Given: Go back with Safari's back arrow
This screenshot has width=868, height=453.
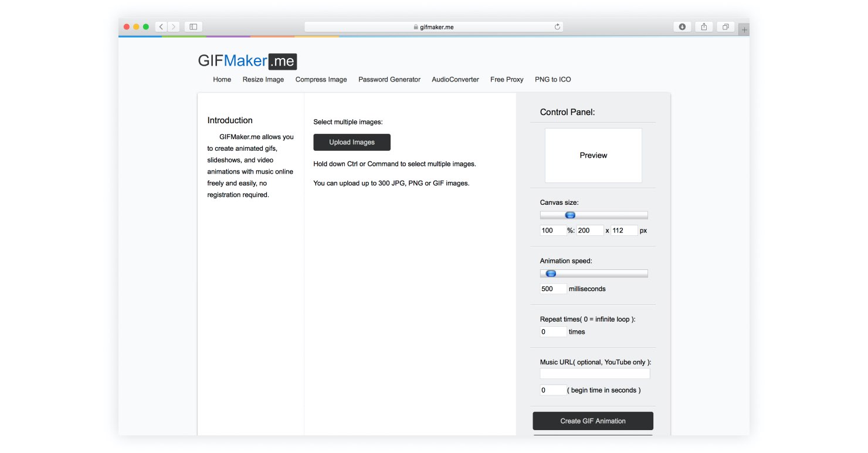Looking at the screenshot, I should pyautogui.click(x=162, y=26).
